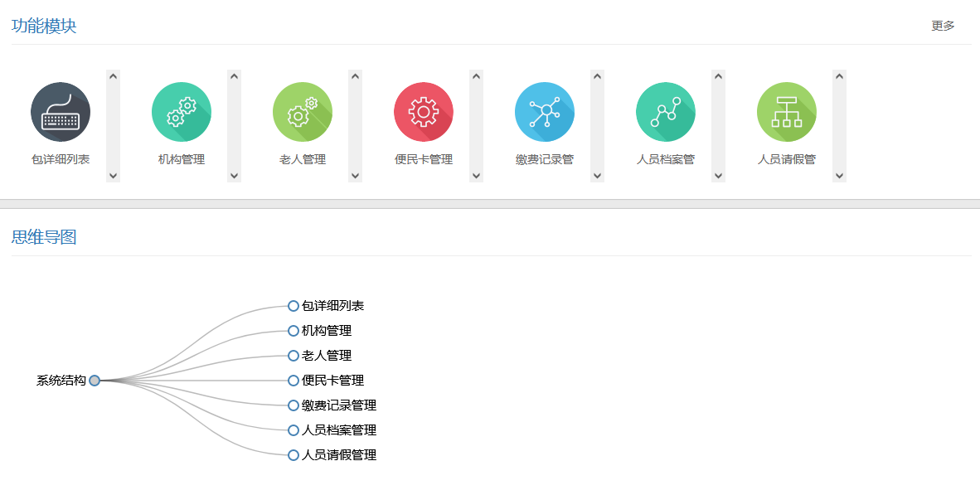Select the red 便民卡管理 gear icon
980x495 pixels.
424,112
